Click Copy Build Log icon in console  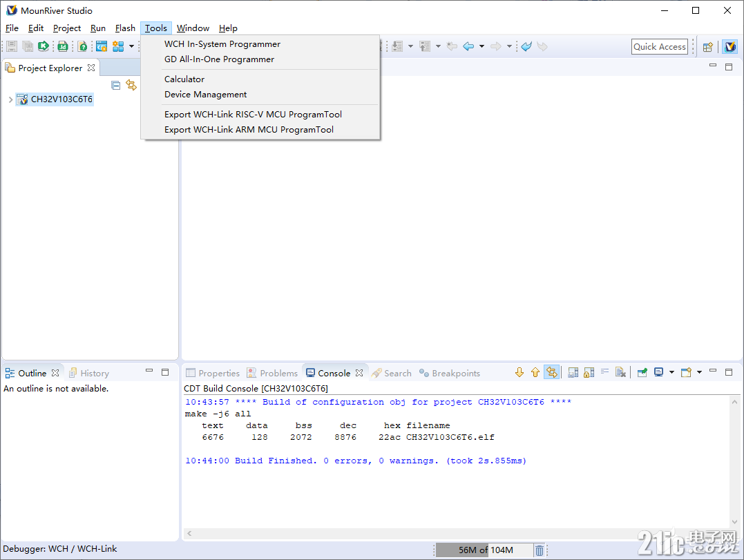pos(573,373)
